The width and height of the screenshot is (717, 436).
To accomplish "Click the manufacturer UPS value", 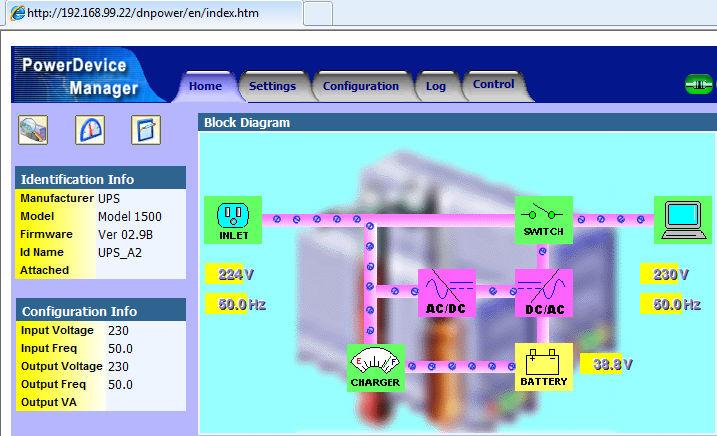I will (109, 199).
